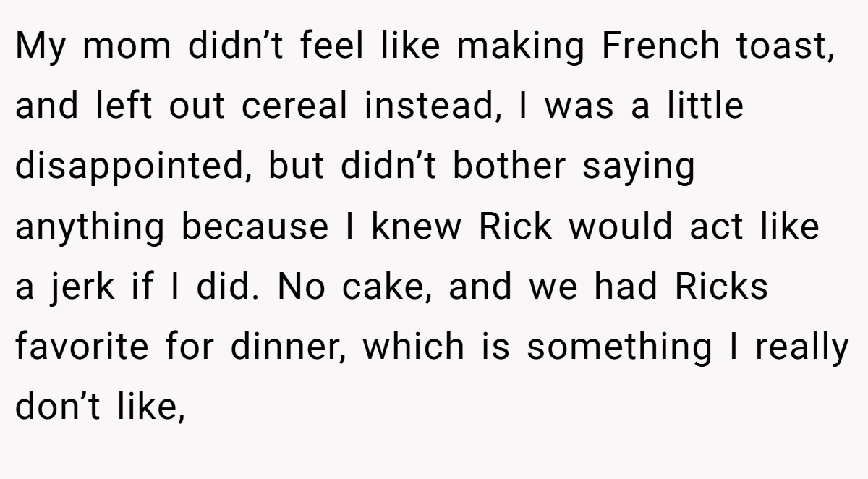Click the word "Ricks" before favorite

click(721, 287)
